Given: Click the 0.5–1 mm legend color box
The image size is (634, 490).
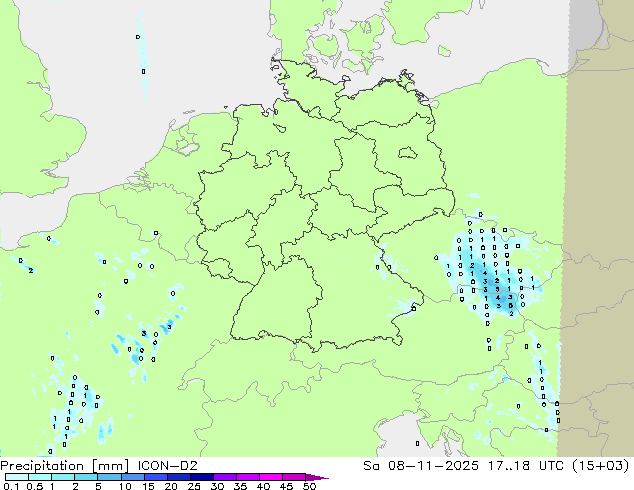Looking at the screenshot, I should [x=40, y=477].
